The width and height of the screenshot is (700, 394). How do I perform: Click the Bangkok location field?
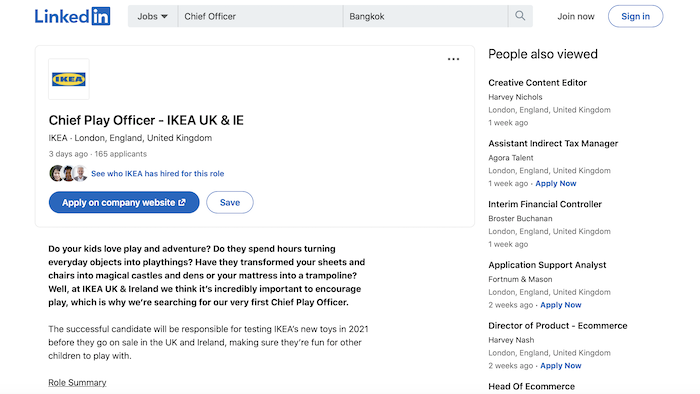pos(425,17)
